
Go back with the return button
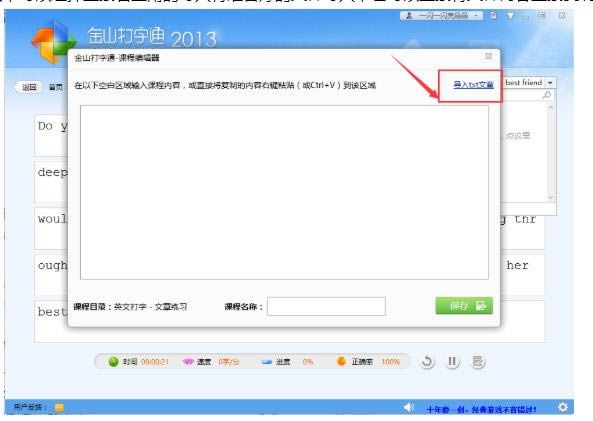point(29,87)
